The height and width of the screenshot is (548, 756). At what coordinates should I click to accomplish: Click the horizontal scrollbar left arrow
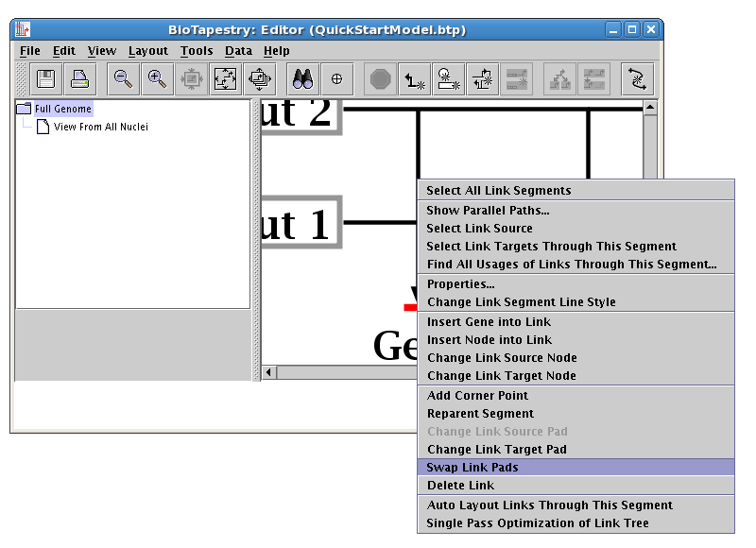click(269, 373)
